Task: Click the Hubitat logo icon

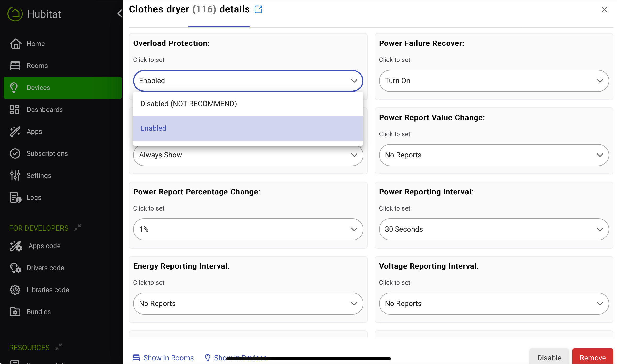Action: pos(15,14)
